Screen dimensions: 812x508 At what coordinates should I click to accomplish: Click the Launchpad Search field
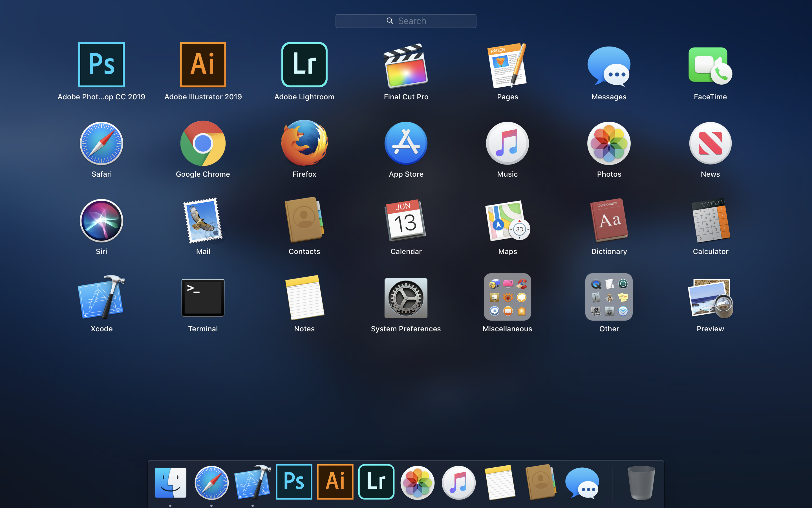(406, 21)
